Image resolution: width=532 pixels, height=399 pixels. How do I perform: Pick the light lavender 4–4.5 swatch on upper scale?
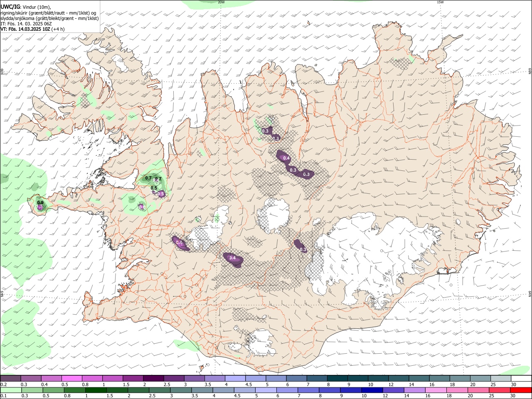tap(235, 378)
